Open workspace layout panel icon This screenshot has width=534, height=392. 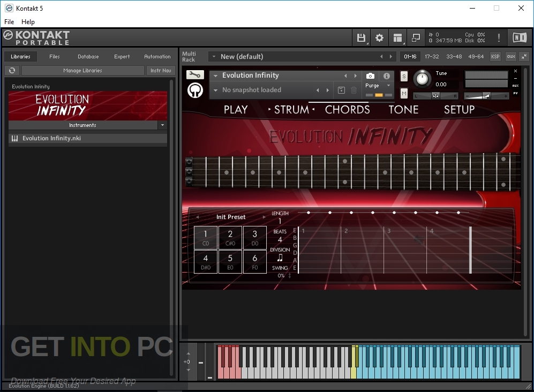click(x=397, y=38)
